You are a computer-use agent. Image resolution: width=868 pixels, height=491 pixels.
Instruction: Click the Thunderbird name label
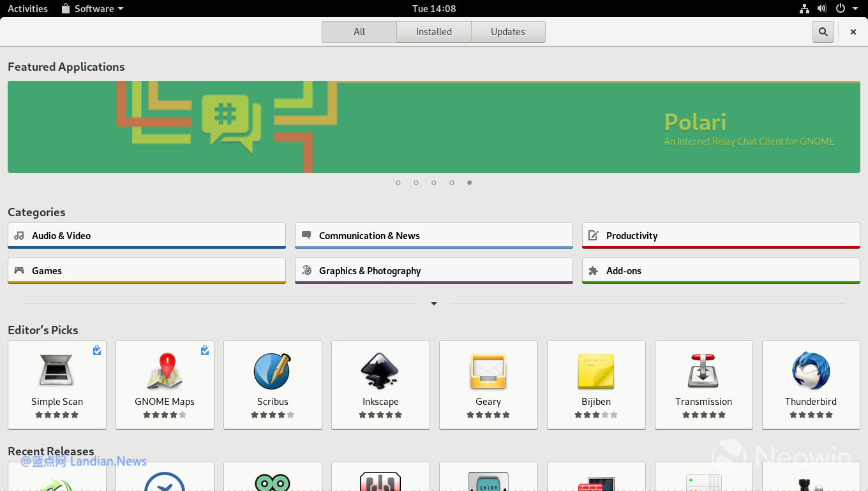point(811,402)
